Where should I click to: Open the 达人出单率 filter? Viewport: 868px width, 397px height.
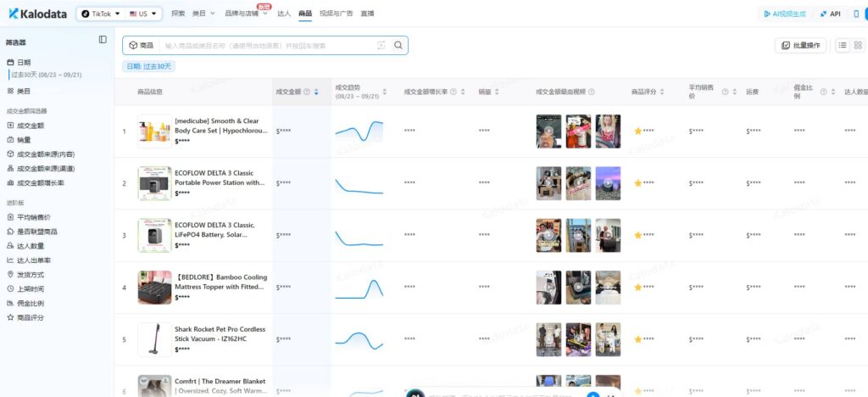point(29,260)
